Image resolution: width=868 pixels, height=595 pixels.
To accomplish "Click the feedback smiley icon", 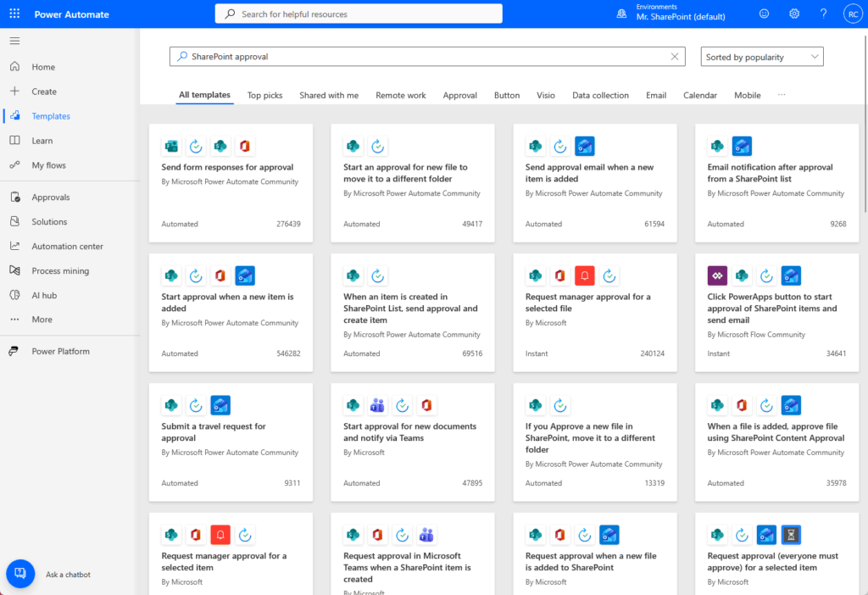I will (764, 14).
